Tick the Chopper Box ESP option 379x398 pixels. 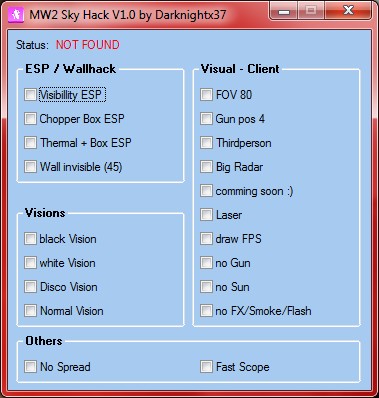click(30, 119)
